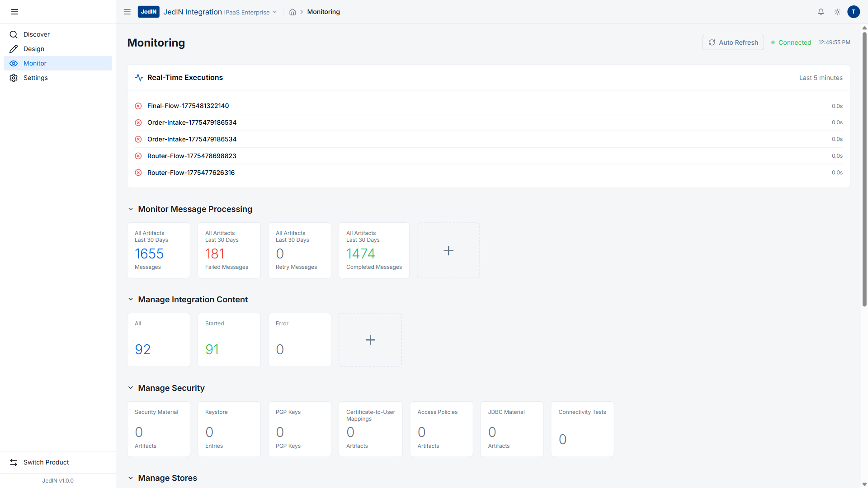Click the hamburger menu icon beside JedIN logo
The width and height of the screenshot is (868, 488).
[x=127, y=12]
